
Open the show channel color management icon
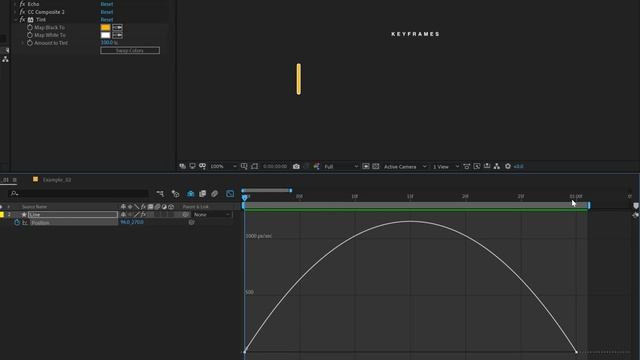click(316, 166)
